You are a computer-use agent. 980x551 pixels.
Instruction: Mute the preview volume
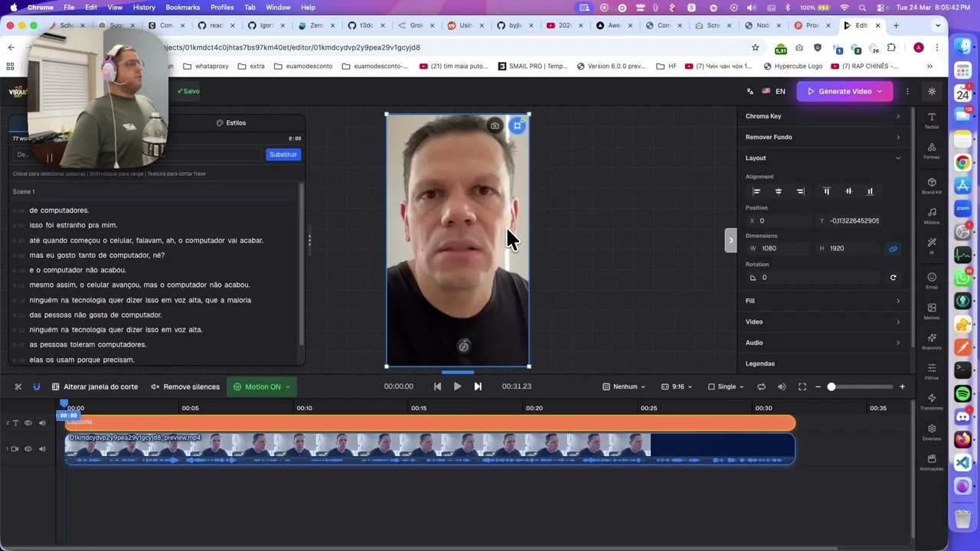click(782, 386)
